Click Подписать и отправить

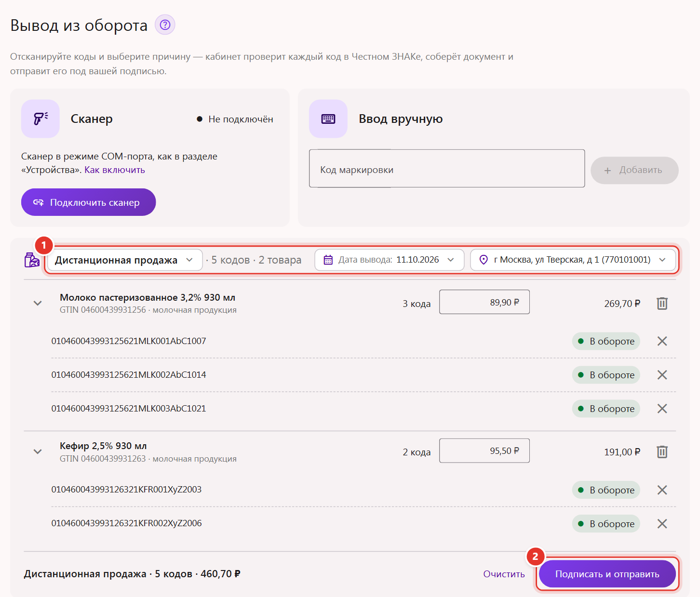coord(607,574)
